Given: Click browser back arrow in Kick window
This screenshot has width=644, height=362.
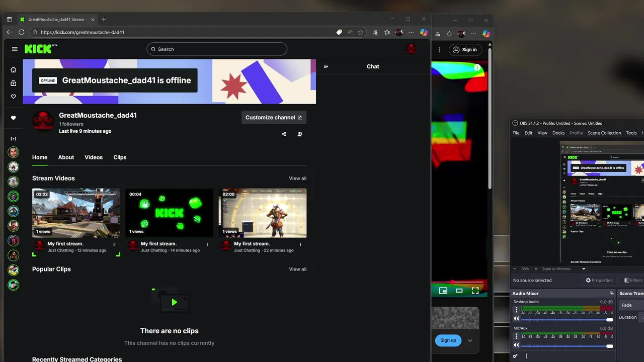Looking at the screenshot, I should pyautogui.click(x=9, y=32).
